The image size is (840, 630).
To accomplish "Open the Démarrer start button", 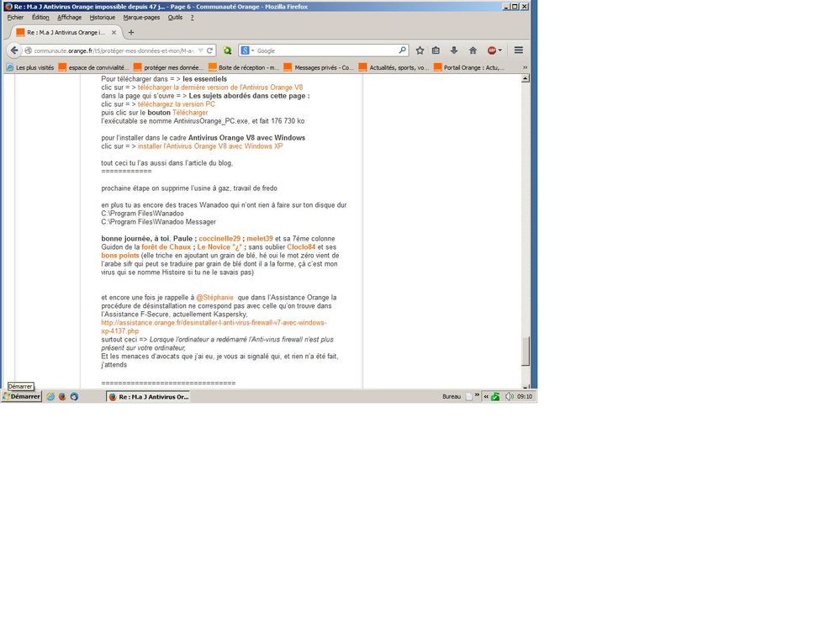I will coord(21,396).
